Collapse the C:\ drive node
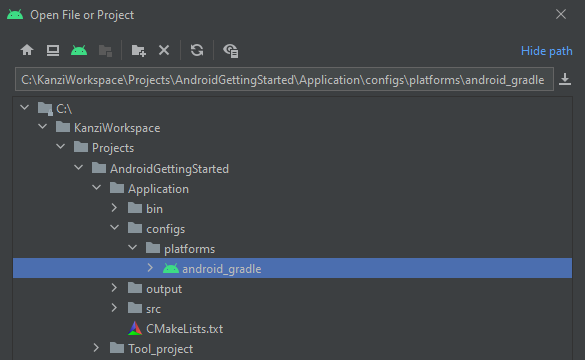This screenshot has width=585, height=360. [x=25, y=108]
